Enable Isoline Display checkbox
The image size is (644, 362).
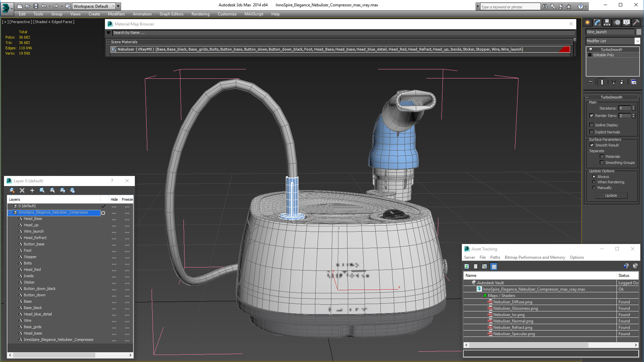pyautogui.click(x=592, y=125)
